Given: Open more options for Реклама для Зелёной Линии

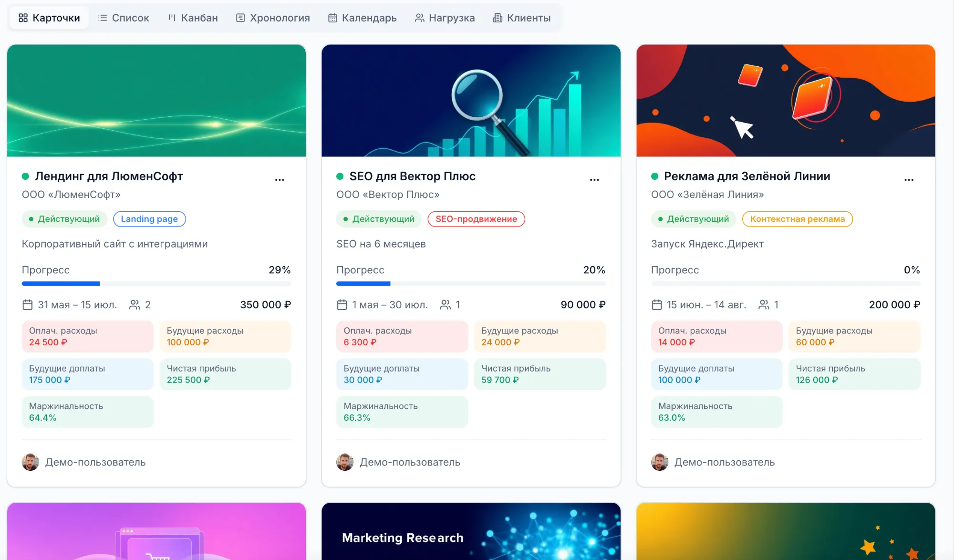Looking at the screenshot, I should click(909, 180).
